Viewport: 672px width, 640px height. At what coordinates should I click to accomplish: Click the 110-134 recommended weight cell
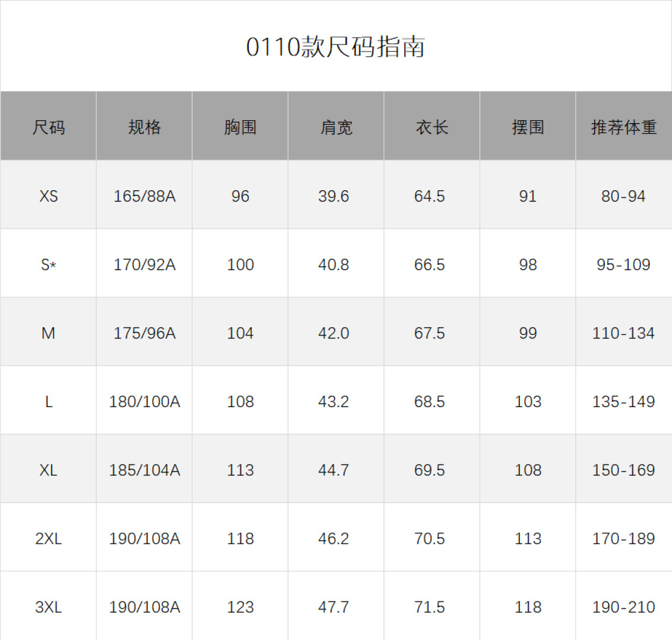tap(623, 333)
